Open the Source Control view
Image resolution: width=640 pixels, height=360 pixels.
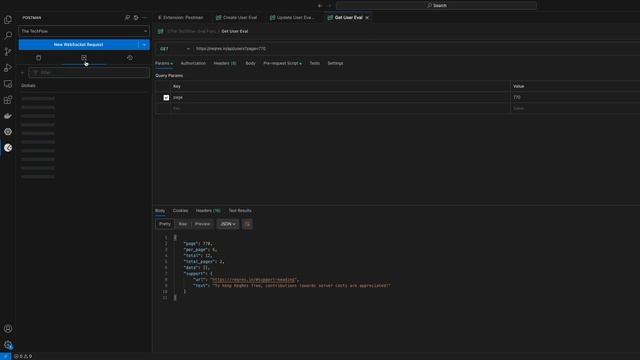coord(8,52)
